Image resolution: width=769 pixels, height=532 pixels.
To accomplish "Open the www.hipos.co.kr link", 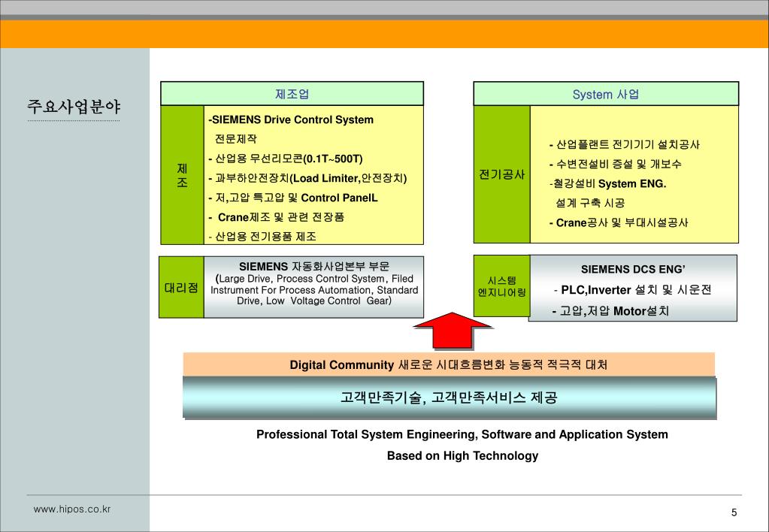I will (72, 509).
